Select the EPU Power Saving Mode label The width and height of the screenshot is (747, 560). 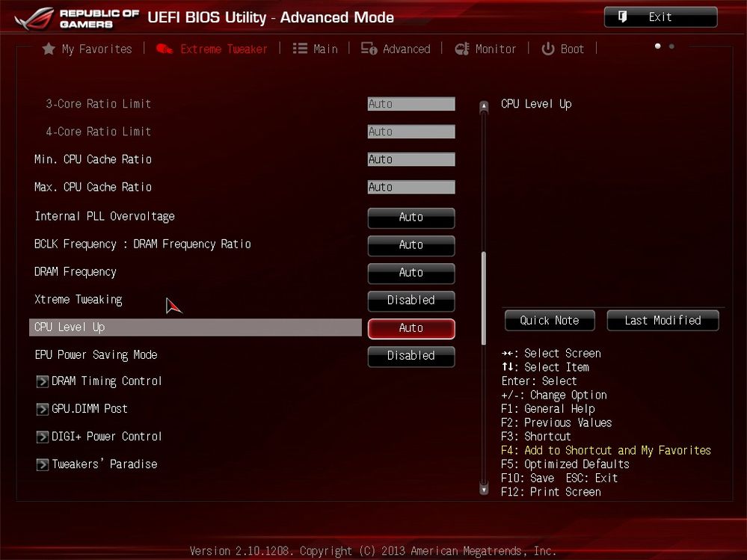[96, 354]
